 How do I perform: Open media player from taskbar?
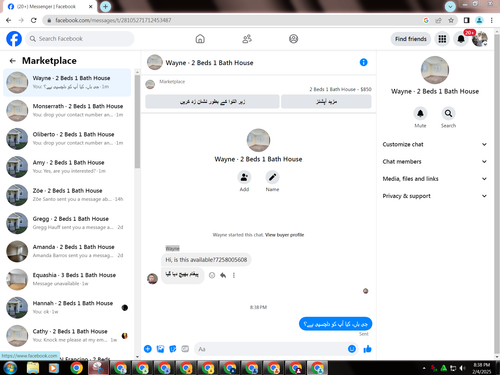point(53,368)
